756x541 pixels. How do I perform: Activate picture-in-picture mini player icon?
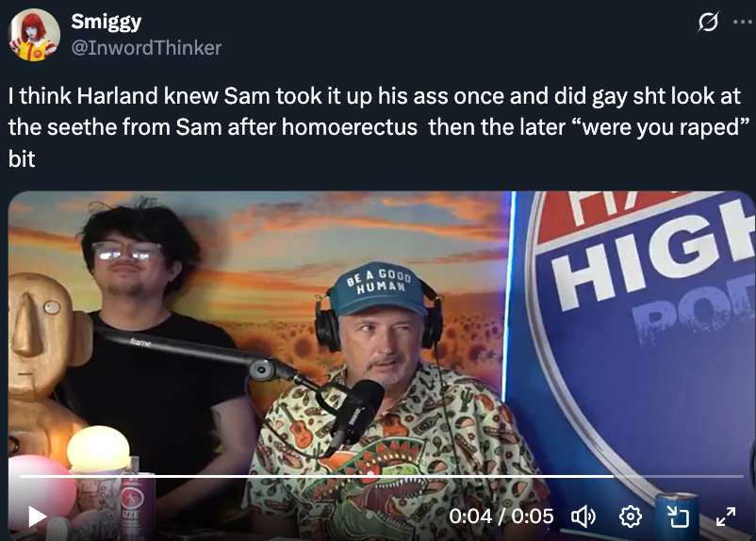pyautogui.click(x=678, y=516)
